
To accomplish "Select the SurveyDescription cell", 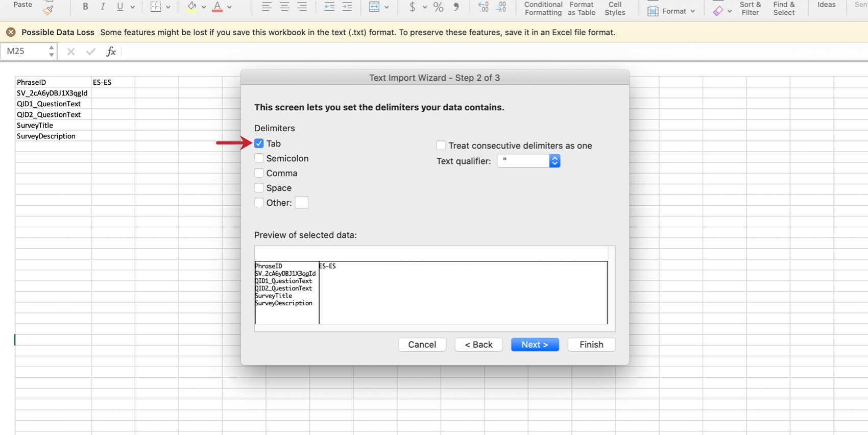I will 53,136.
